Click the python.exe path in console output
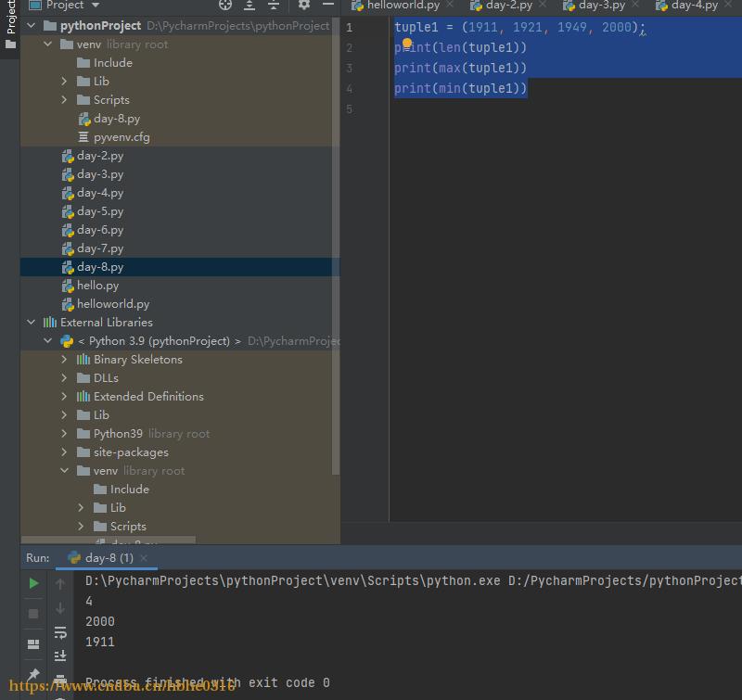The image size is (742, 700). (x=292, y=580)
